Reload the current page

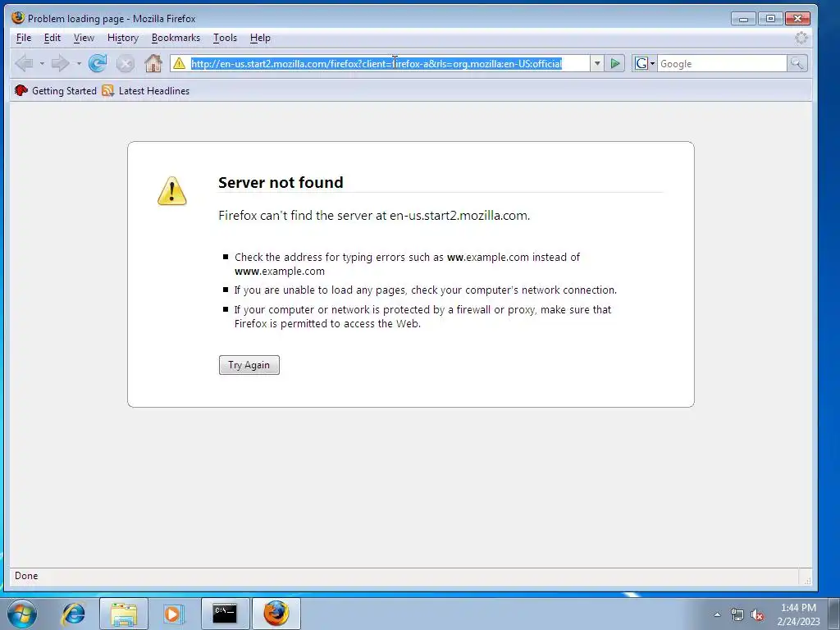[x=98, y=64]
